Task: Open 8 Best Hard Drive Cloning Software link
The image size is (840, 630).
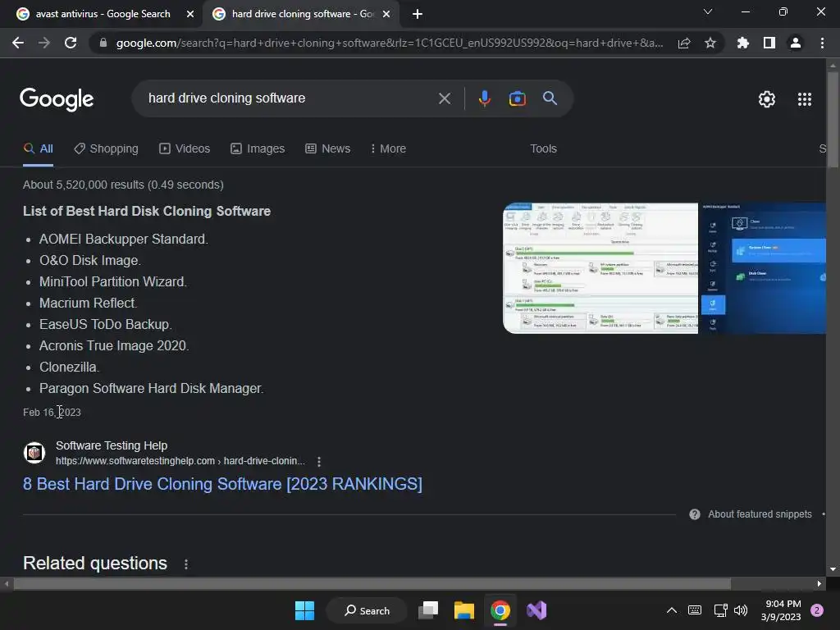Action: pyautogui.click(x=222, y=484)
